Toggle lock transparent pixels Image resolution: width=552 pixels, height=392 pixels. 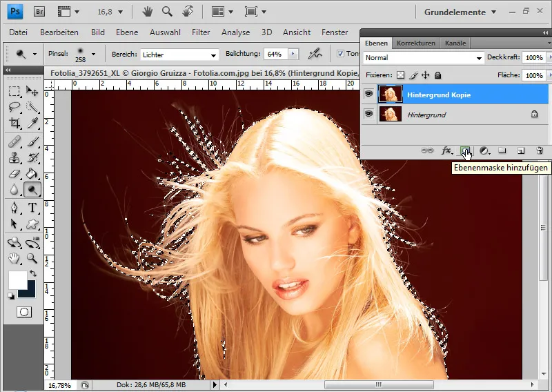point(400,75)
